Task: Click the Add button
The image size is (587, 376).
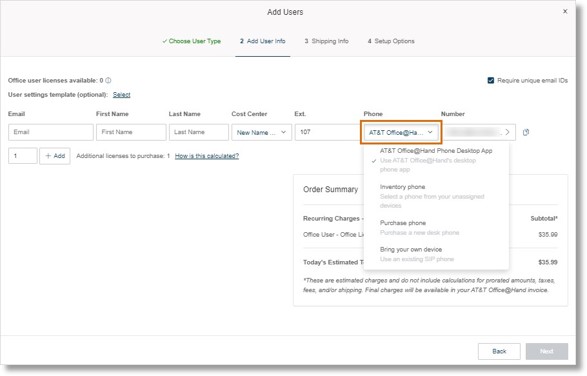Action: pos(55,156)
